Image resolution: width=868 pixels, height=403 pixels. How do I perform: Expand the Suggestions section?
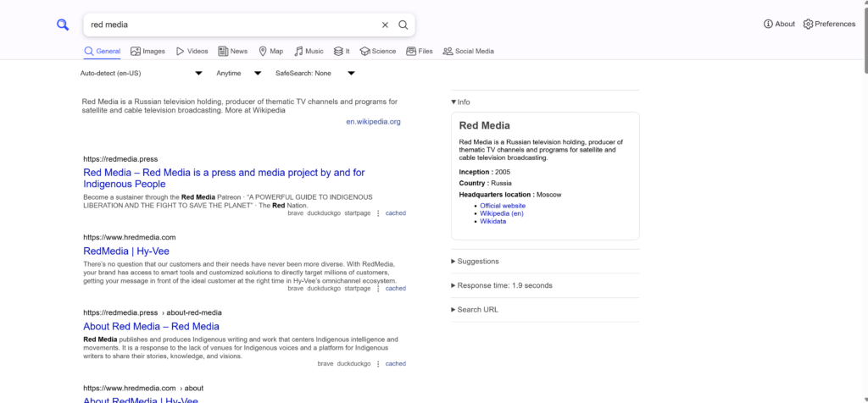(x=475, y=262)
